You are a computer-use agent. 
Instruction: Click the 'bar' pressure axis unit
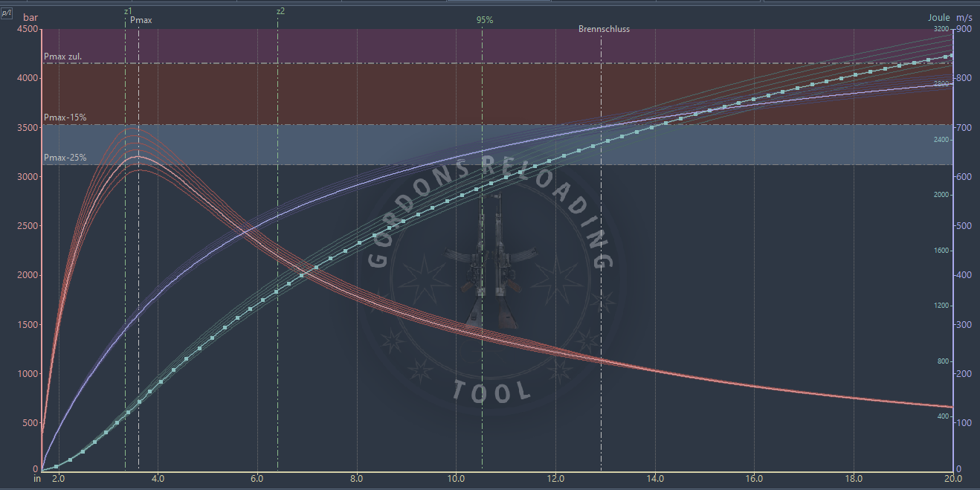click(x=30, y=17)
